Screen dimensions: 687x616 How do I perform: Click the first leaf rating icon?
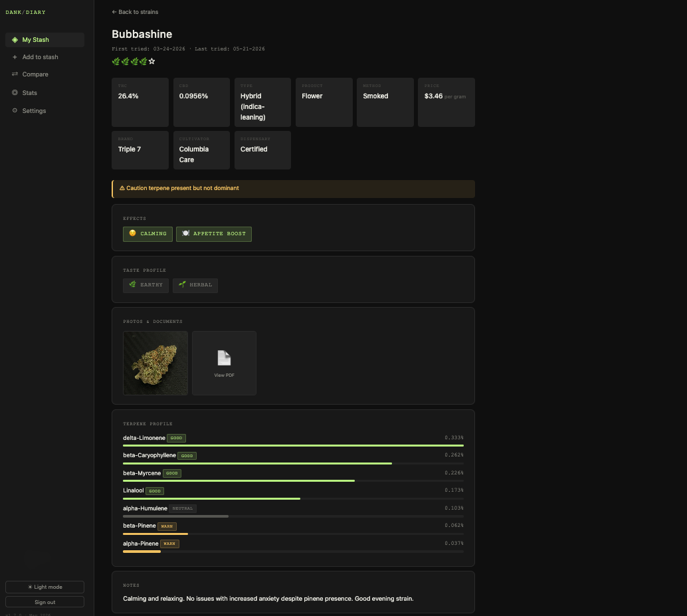coord(116,61)
